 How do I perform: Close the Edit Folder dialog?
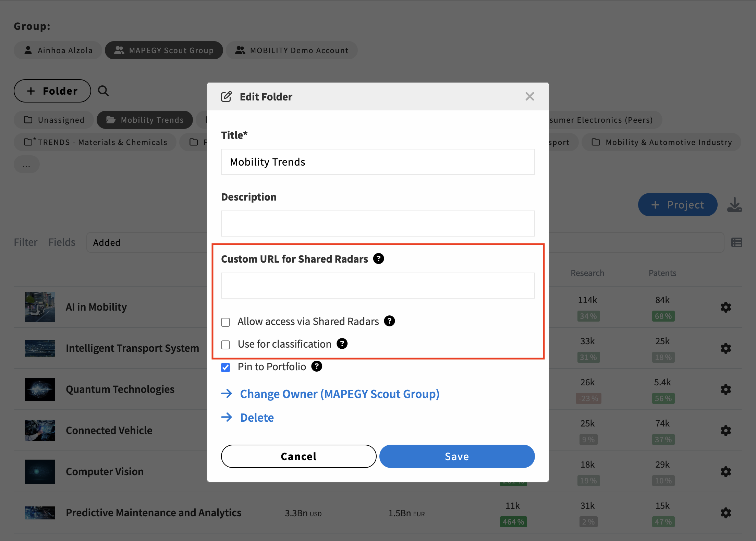(x=529, y=96)
